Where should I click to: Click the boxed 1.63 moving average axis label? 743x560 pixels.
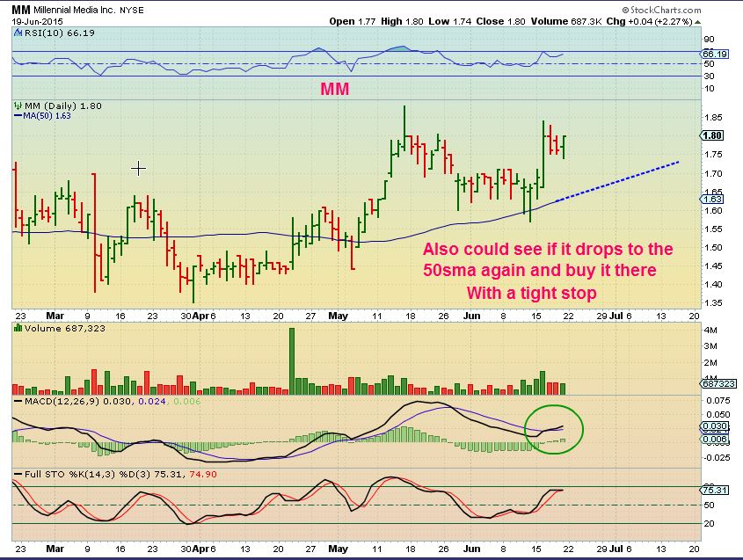(711, 199)
